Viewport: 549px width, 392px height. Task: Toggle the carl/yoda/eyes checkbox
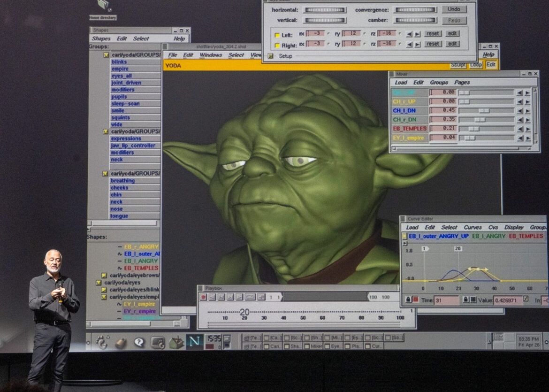click(99, 282)
